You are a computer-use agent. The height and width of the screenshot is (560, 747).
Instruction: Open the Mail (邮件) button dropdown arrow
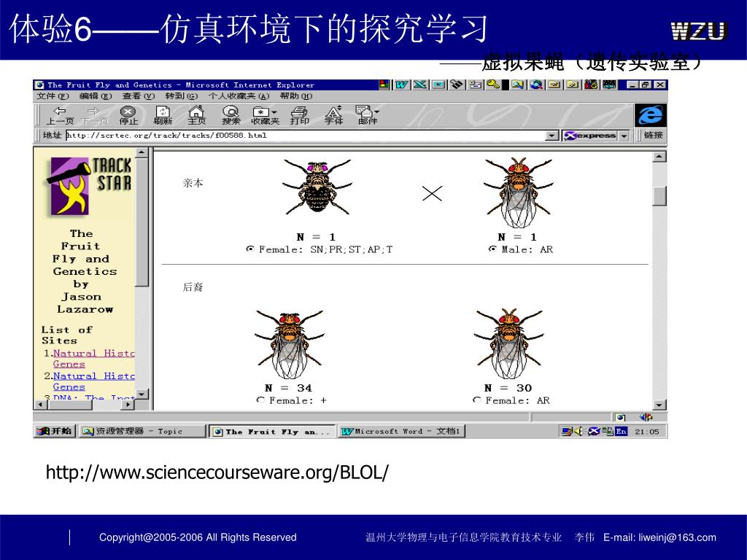376,112
